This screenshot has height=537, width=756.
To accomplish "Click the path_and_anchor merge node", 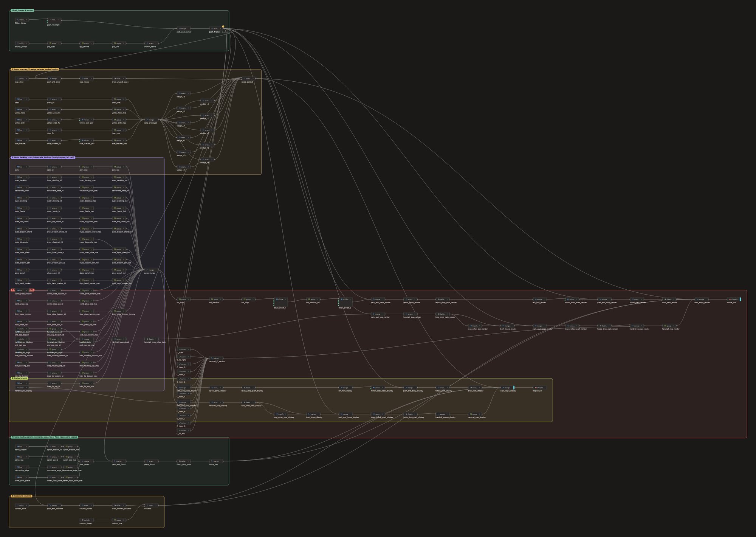I will (184, 28).
